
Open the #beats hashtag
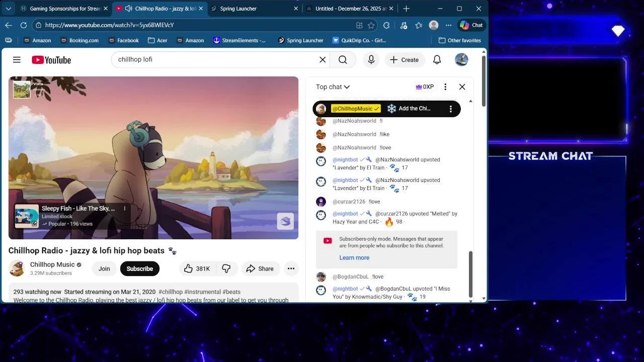(x=231, y=292)
